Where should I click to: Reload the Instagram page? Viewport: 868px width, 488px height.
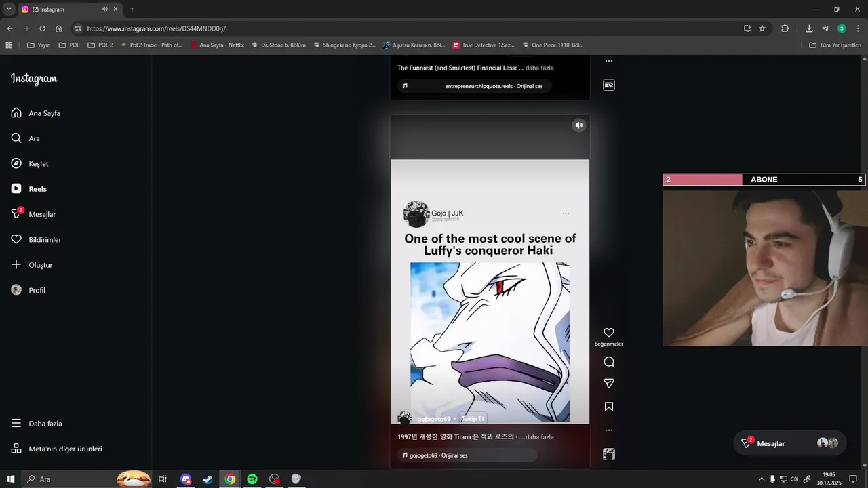tap(42, 28)
